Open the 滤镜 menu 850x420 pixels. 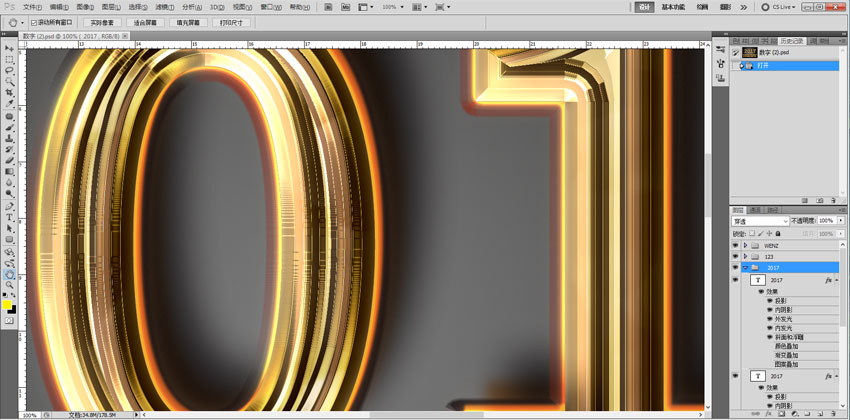click(163, 7)
